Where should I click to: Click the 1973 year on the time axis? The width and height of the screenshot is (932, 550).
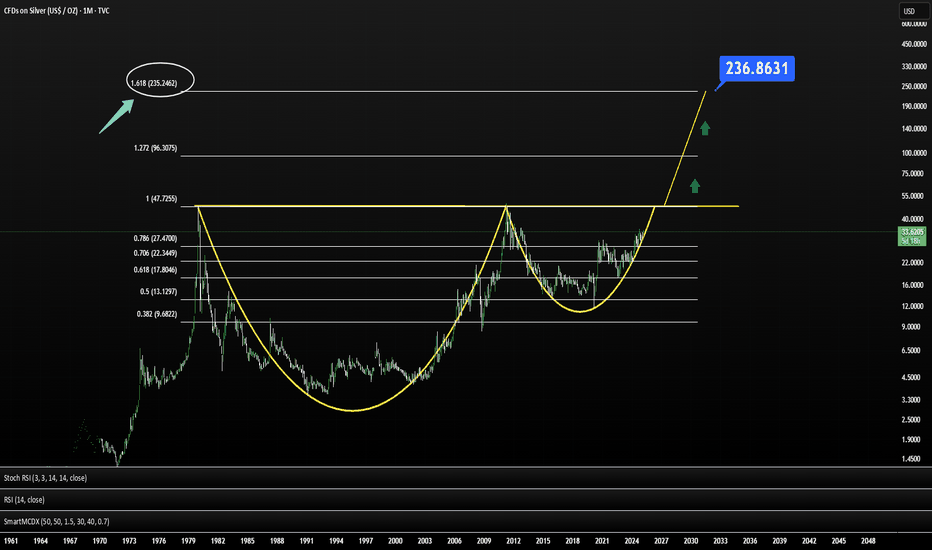coord(129,541)
